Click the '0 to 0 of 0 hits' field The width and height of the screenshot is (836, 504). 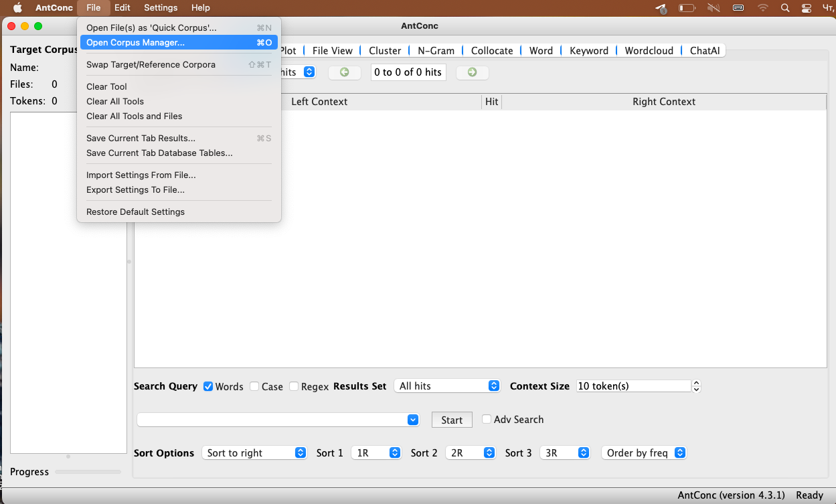[408, 72]
